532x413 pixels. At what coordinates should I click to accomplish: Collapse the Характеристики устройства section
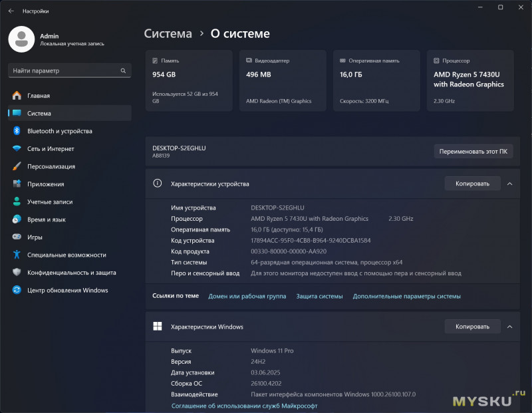pyautogui.click(x=509, y=184)
